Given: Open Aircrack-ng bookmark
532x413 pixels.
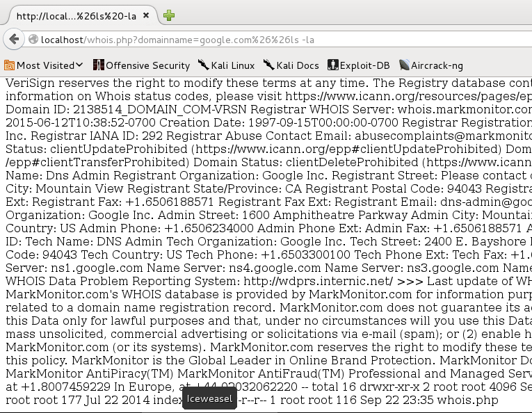Looking at the screenshot, I should (431, 65).
